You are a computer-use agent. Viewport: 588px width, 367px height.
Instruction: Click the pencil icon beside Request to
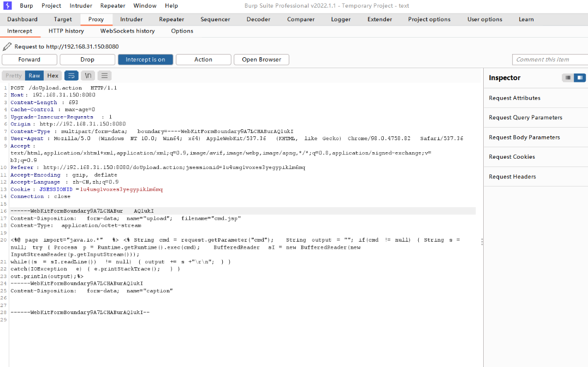(7, 46)
